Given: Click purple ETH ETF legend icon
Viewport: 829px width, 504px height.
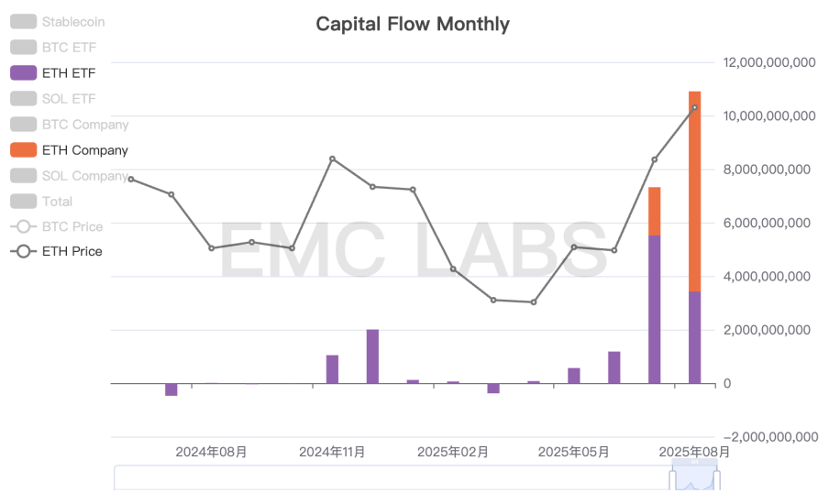Looking at the screenshot, I should tap(23, 72).
